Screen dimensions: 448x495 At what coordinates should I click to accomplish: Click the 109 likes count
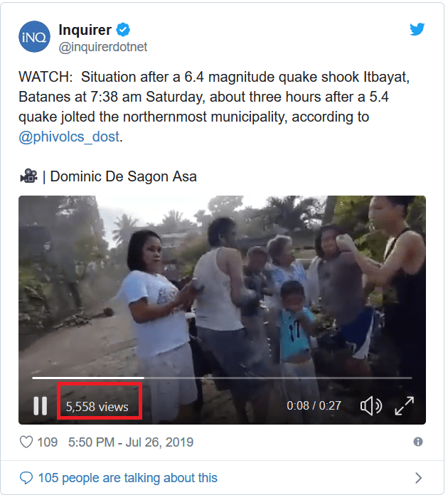click(47, 442)
